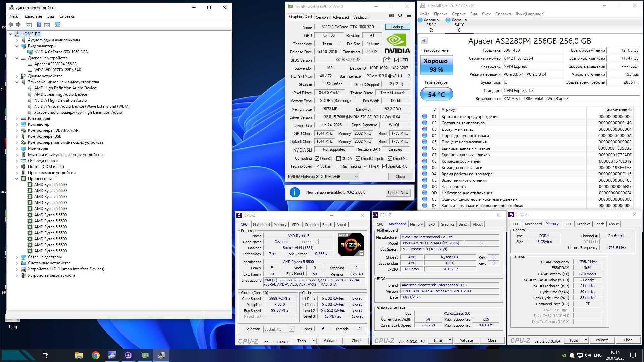Screen dimensions: 644x362
Task: Switch to the SPD tab in CPU-Z Memory window
Action: click(567, 224)
